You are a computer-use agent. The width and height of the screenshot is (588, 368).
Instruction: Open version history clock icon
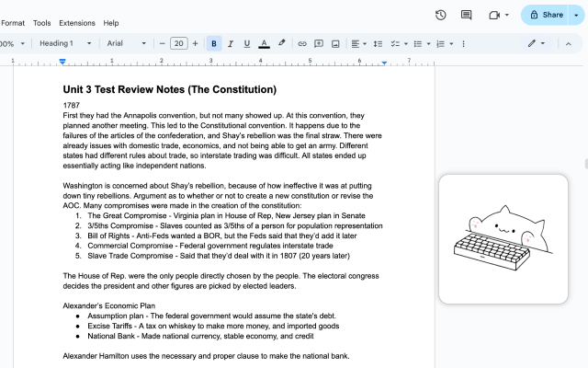click(x=441, y=15)
